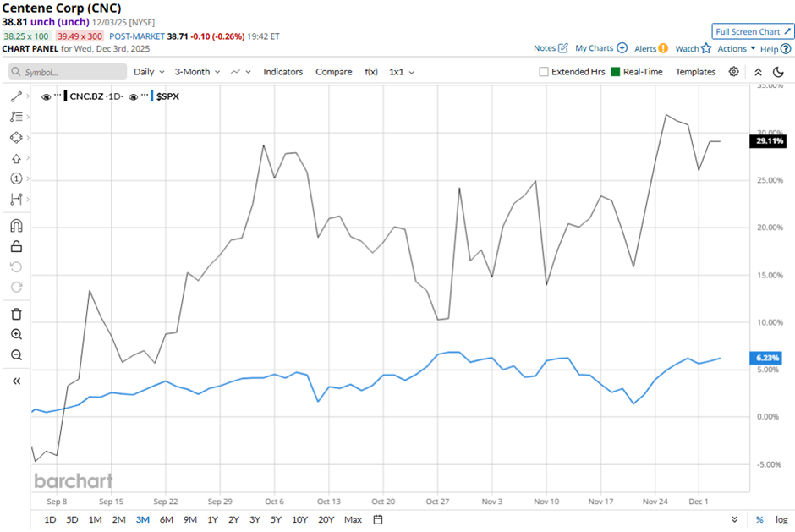
Task: Click the redo arrow icon
Action: 16,288
